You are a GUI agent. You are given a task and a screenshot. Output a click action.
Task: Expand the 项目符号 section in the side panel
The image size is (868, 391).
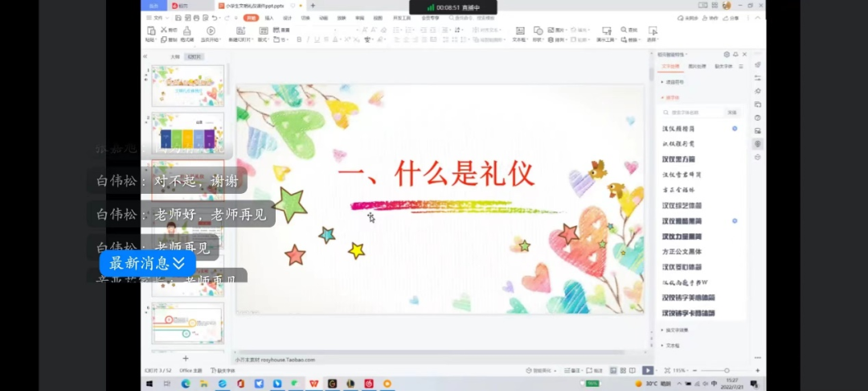click(674, 81)
